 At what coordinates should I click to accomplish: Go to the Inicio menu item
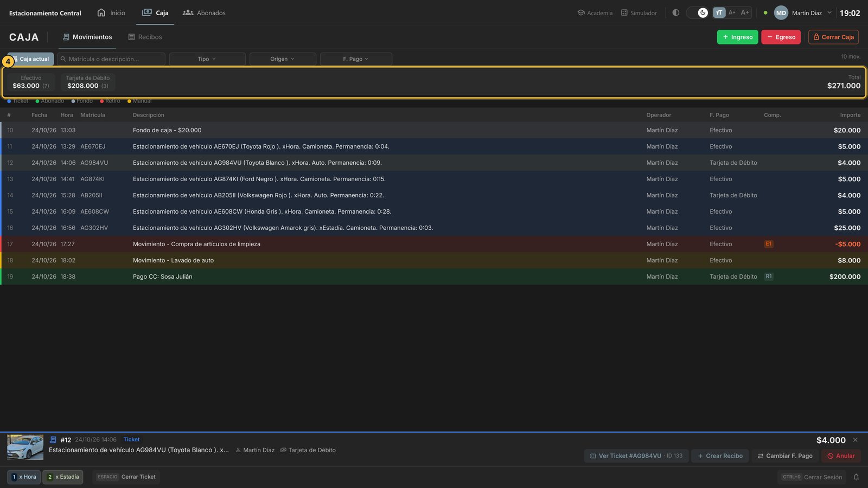coord(111,12)
